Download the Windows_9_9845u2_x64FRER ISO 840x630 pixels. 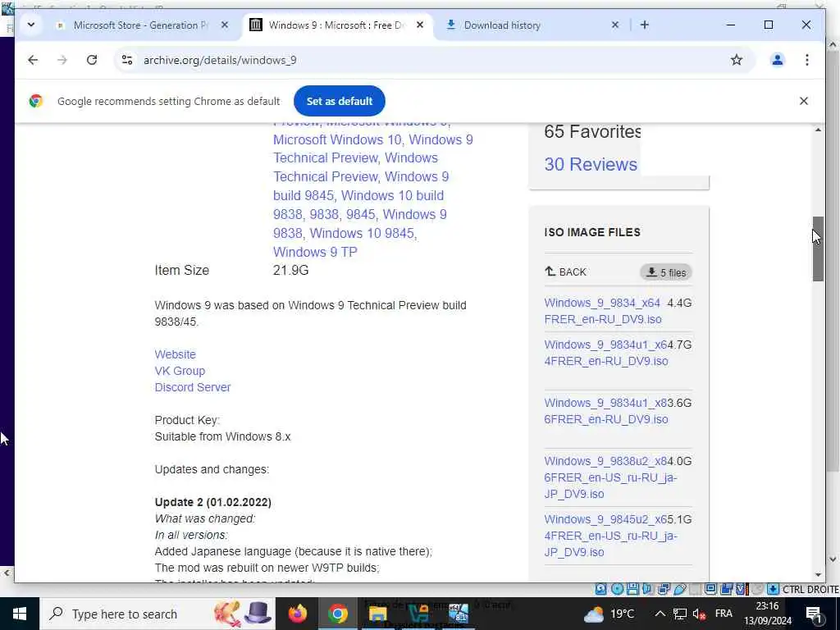[x=610, y=536]
